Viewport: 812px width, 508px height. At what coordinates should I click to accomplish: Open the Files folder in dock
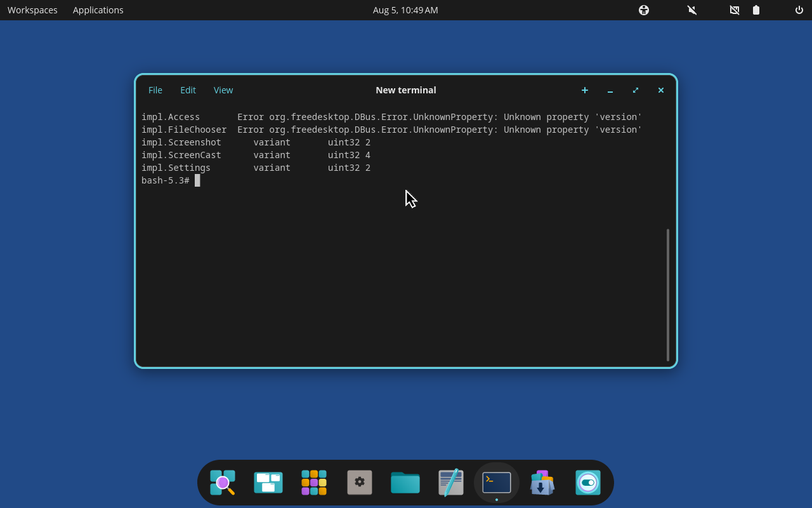(x=405, y=483)
